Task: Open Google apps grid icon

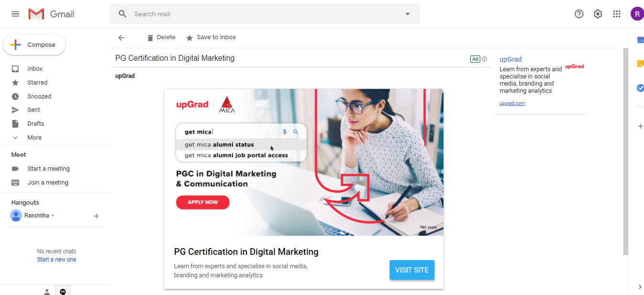Action: [617, 14]
